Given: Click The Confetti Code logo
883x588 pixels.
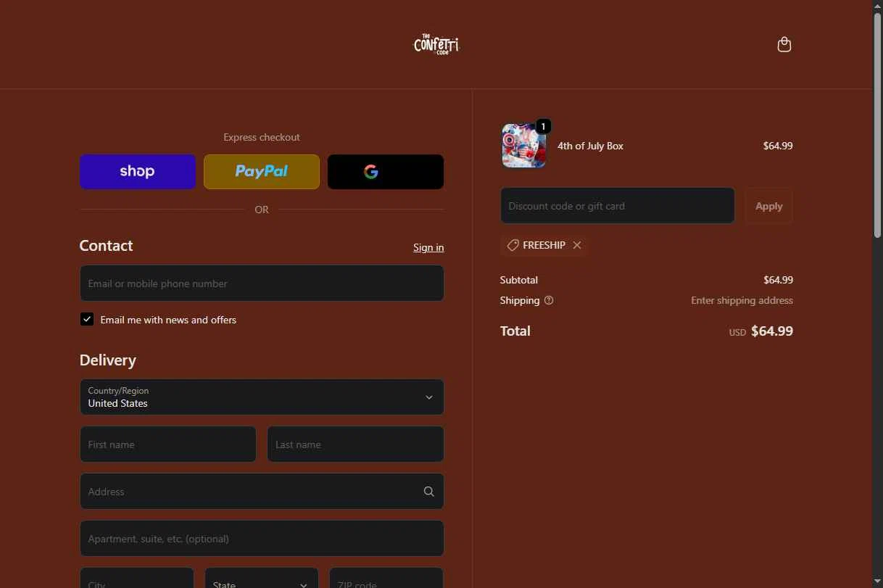Looking at the screenshot, I should click(436, 44).
